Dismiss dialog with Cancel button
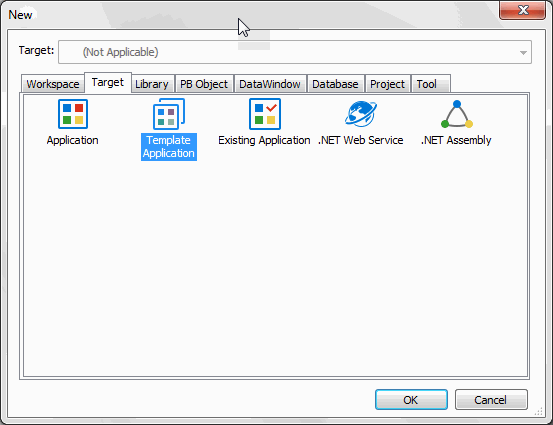Image resolution: width=553 pixels, height=425 pixels. point(491,400)
